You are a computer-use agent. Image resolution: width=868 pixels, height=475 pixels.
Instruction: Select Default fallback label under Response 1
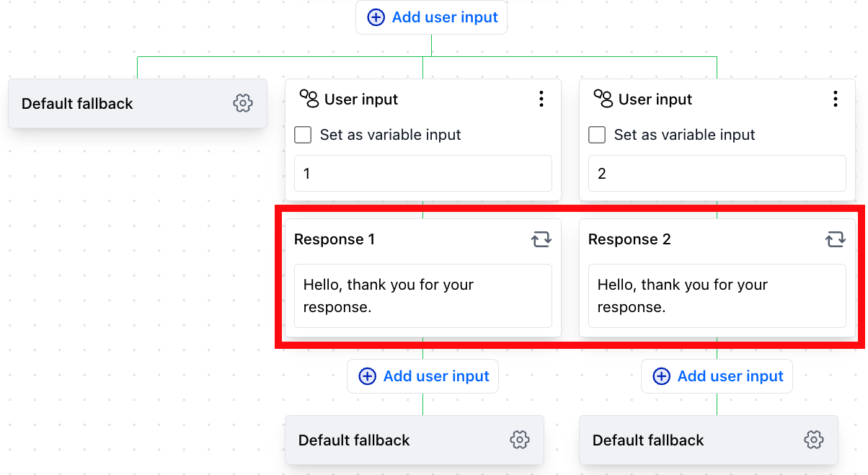tap(354, 440)
